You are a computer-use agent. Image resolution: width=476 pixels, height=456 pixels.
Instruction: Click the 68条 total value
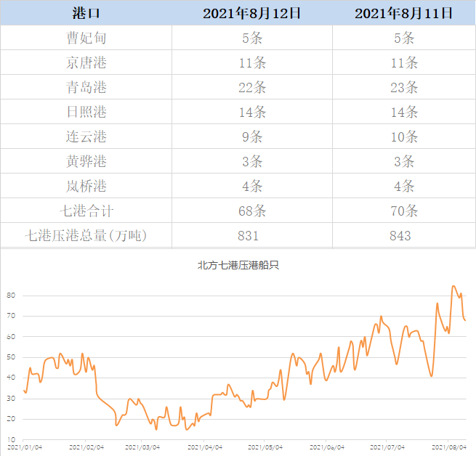coord(252,211)
